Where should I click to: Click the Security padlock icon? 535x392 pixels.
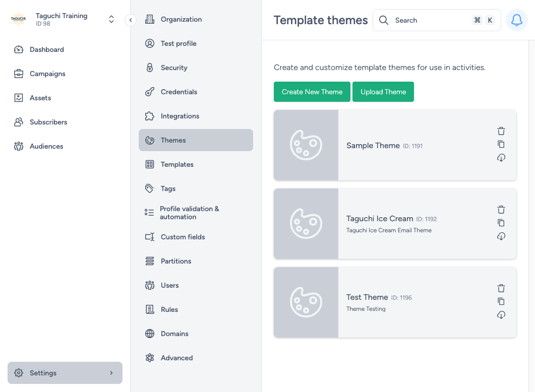150,68
